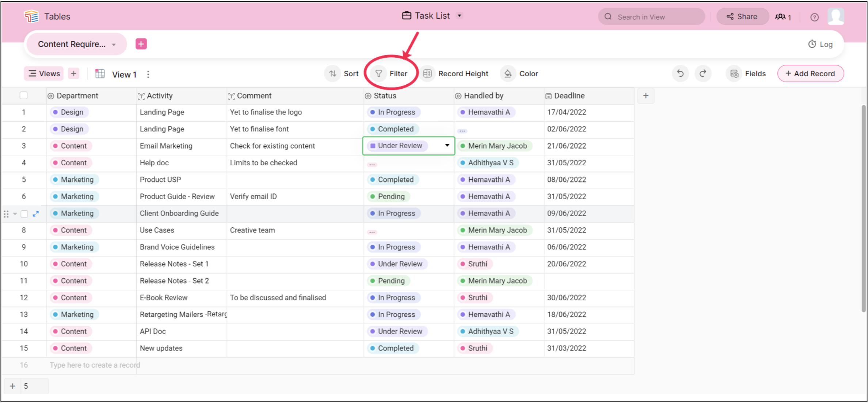Open View 1 three-dot options menu
The height and width of the screenshot is (403, 868).
click(x=148, y=74)
